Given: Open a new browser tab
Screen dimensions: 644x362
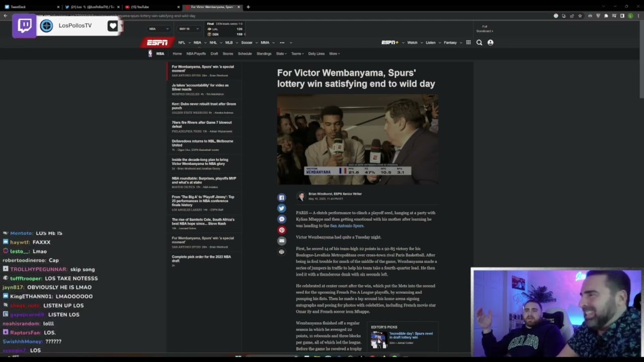Looking at the screenshot, I should click(x=248, y=7).
